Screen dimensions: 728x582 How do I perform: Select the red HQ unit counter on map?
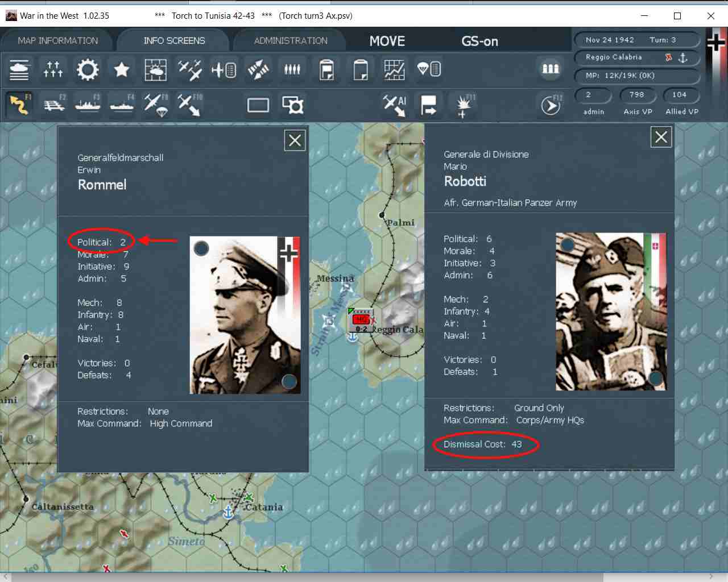pyautogui.click(x=361, y=321)
